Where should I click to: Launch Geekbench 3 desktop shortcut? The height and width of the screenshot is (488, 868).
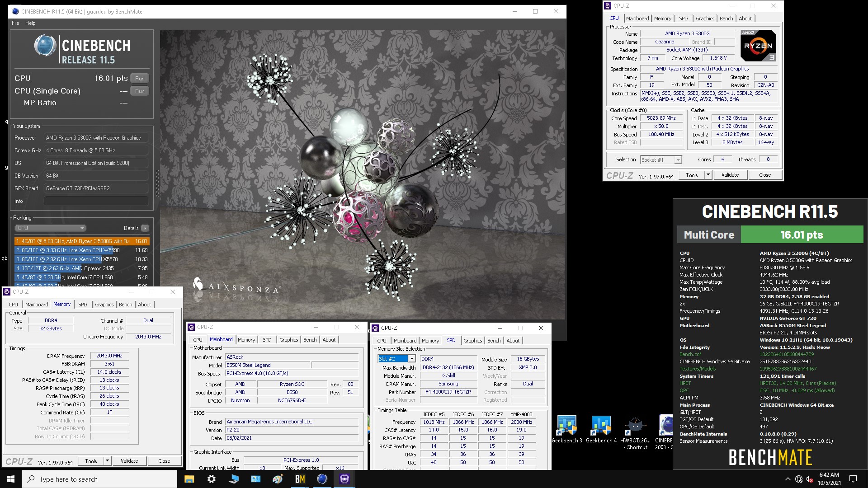(567, 429)
